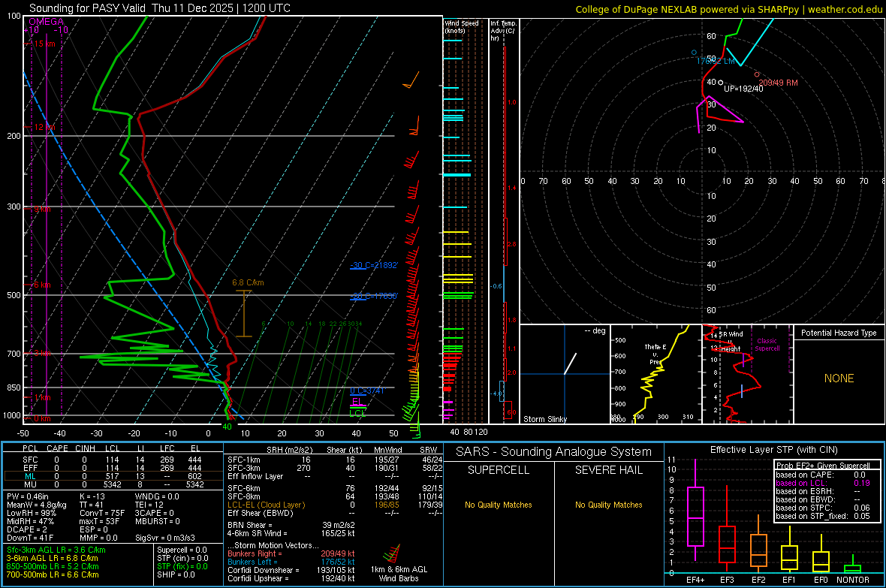Screen dimensions: 886x588
Task: Click the 'BRN Shear =' line
Action: pyautogui.click(x=291, y=525)
